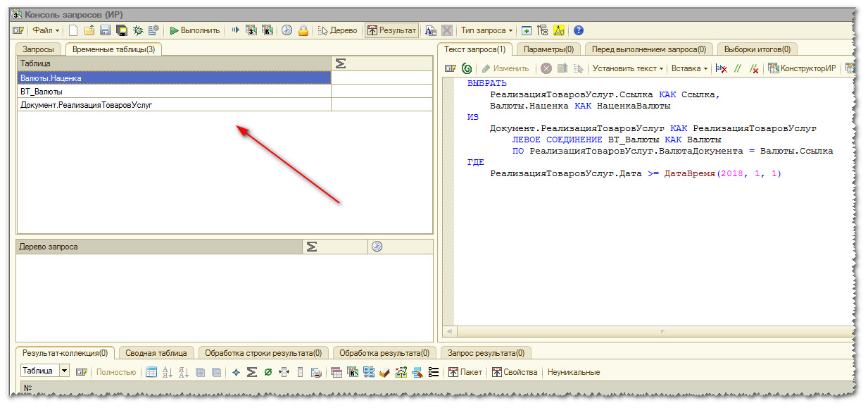Click the sort ascending icon in result toolbar
The height and width of the screenshot is (408, 868).
[168, 372]
